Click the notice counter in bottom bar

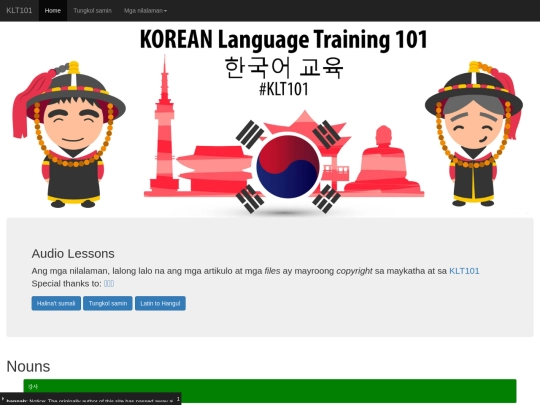pos(178,399)
